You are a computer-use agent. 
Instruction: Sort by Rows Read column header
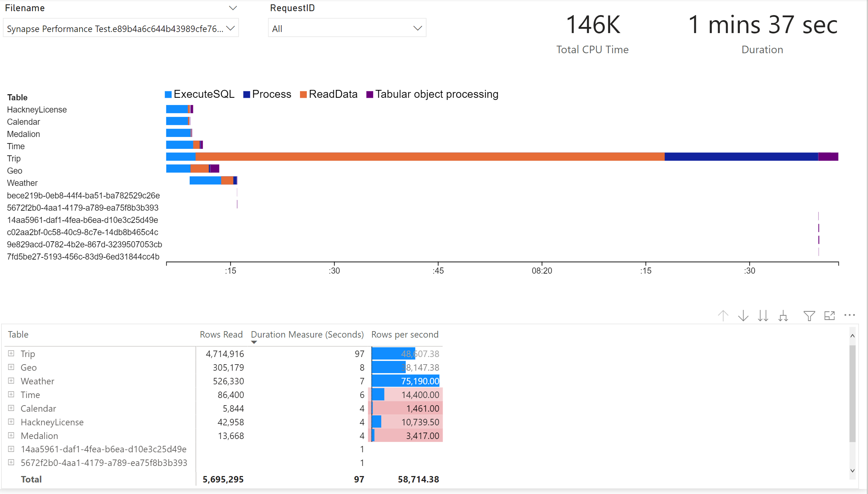click(x=221, y=334)
